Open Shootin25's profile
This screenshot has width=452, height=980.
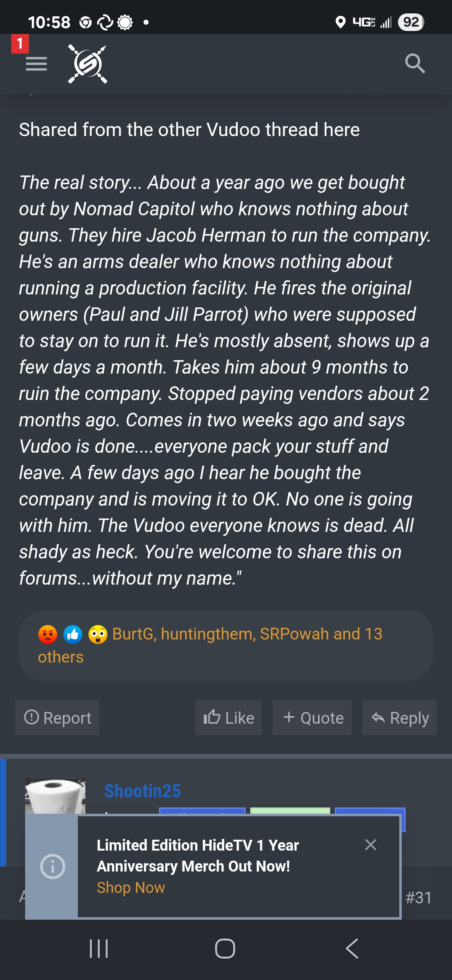142,791
